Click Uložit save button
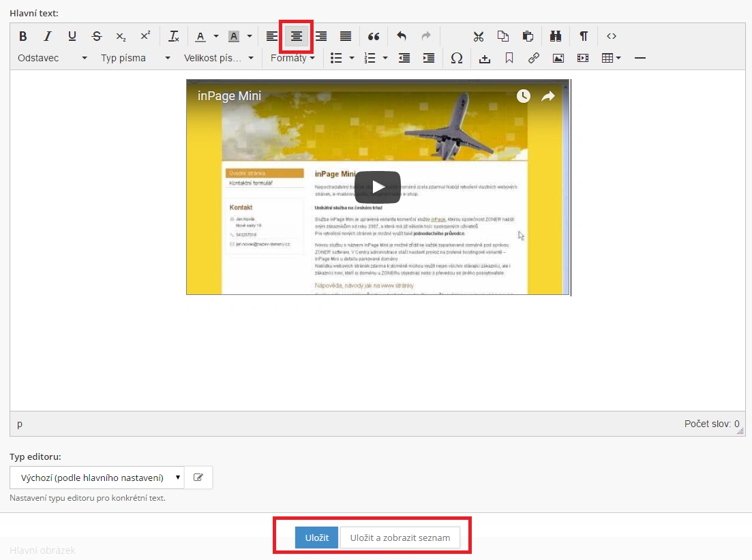This screenshot has height=560, width=752. point(316,538)
